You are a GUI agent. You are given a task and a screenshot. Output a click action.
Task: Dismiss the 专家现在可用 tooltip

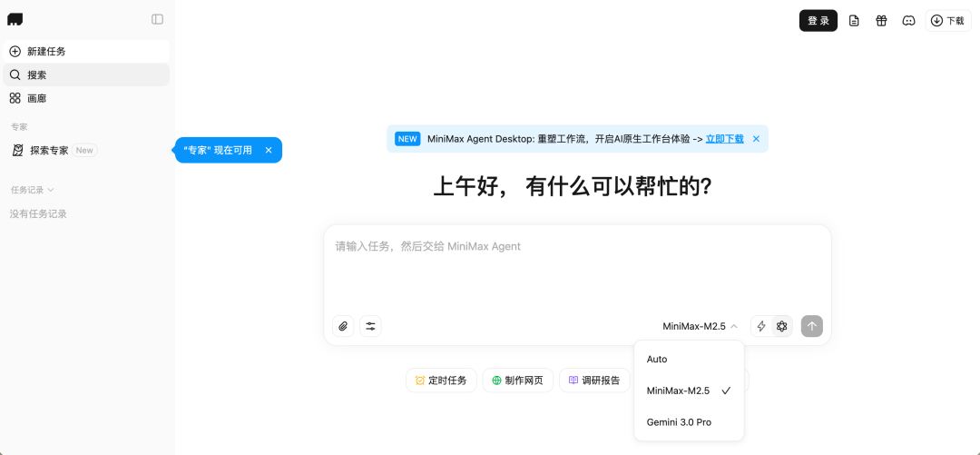268,150
